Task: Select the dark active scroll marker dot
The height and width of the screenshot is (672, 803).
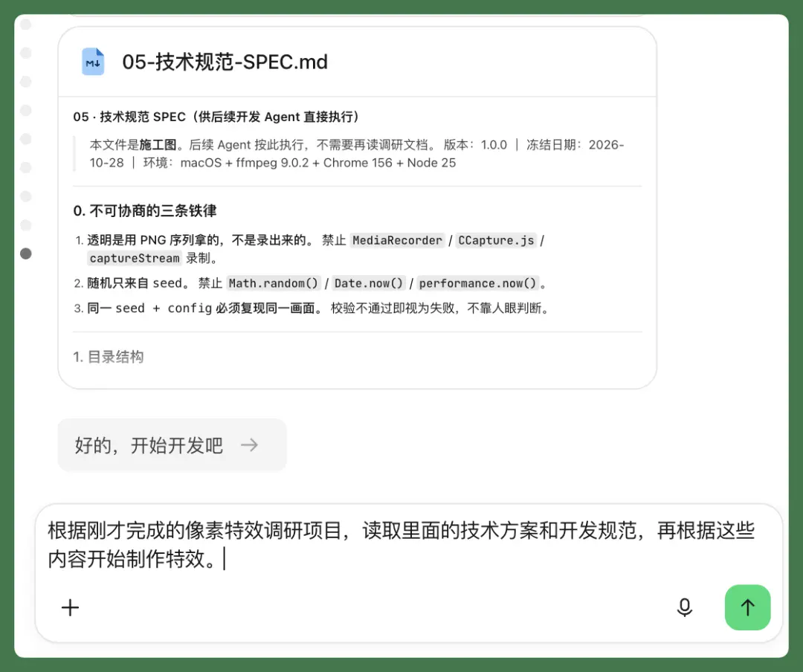Action: pyautogui.click(x=25, y=253)
